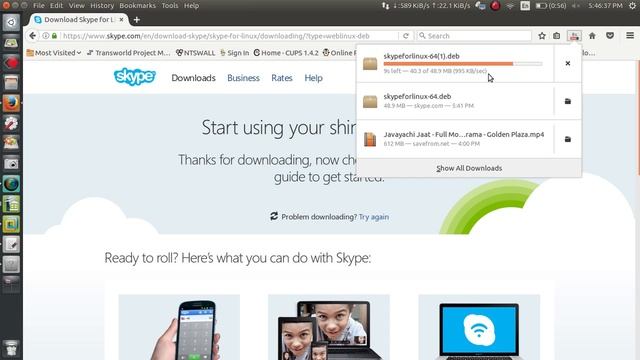This screenshot has height=360, width=640.
Task: Open the battery indicator in top panel
Action: pos(551,6)
